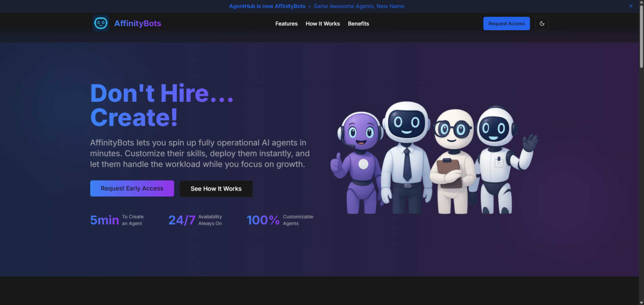Click the vertical scrollbar thumb
Screen dimensions: 644x305
tap(641, 37)
